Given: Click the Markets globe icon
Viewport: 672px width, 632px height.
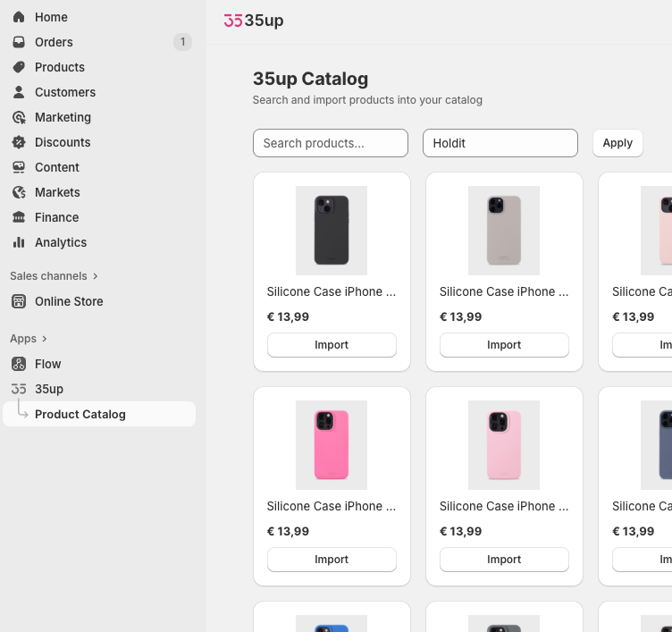Looking at the screenshot, I should [x=19, y=192].
